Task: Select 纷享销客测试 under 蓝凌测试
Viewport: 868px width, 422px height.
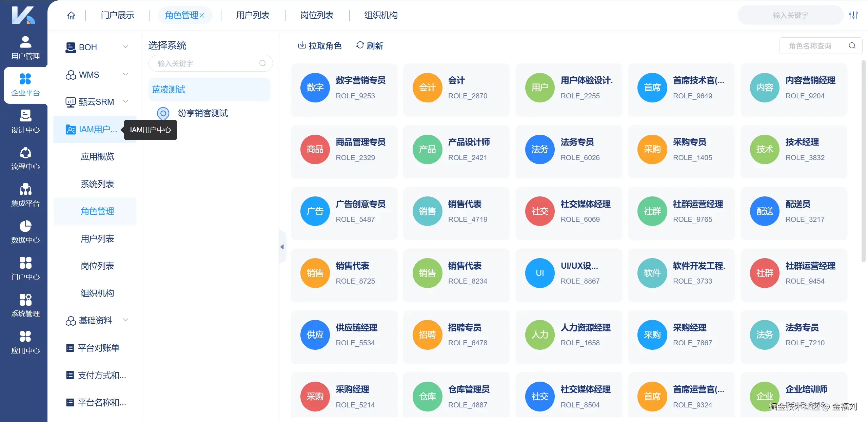Action: pos(203,113)
